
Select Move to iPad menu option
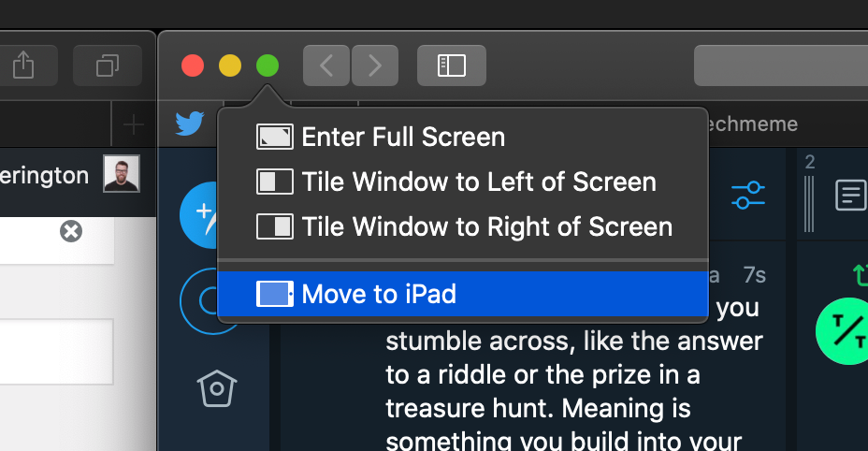point(378,295)
